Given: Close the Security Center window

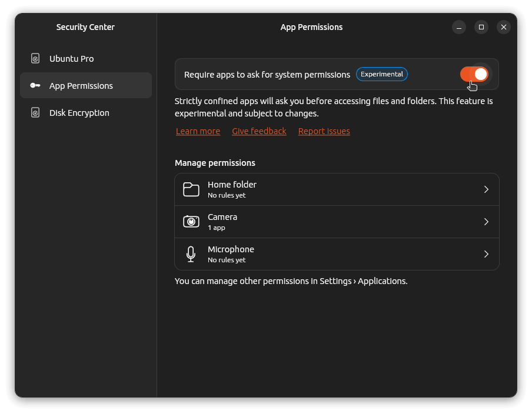Looking at the screenshot, I should coord(503,27).
